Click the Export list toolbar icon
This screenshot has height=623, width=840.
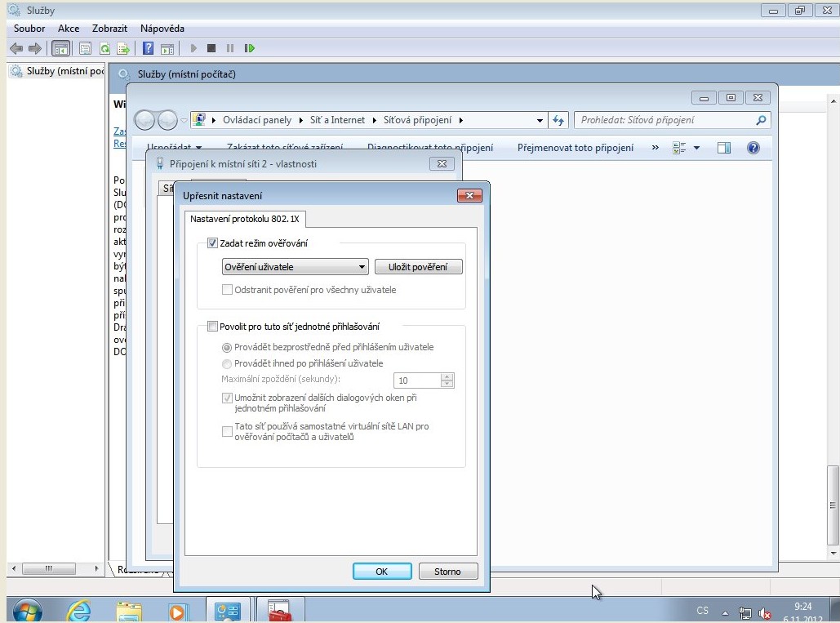click(x=123, y=48)
